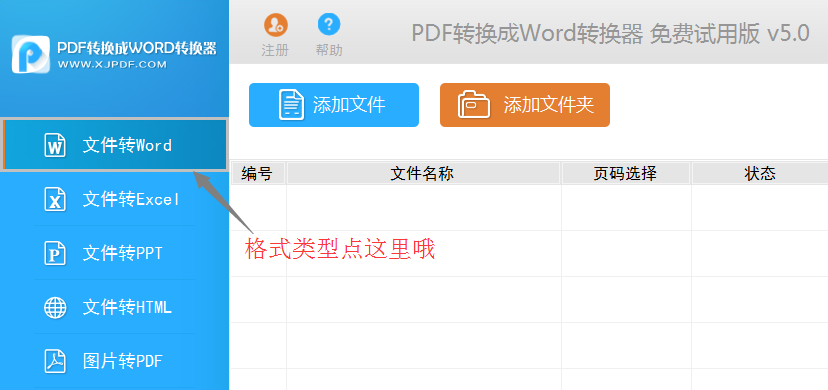Click the 添加文件 button
828x390 pixels.
point(334,105)
